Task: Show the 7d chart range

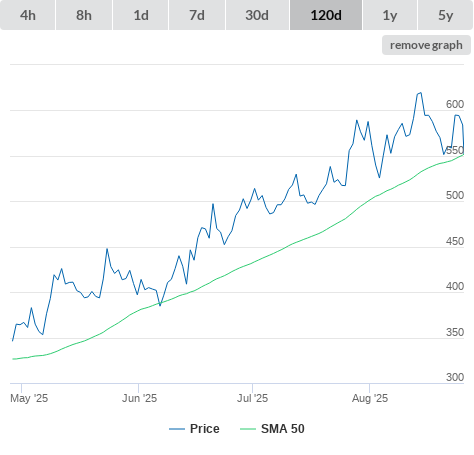Action: pyautogui.click(x=197, y=15)
